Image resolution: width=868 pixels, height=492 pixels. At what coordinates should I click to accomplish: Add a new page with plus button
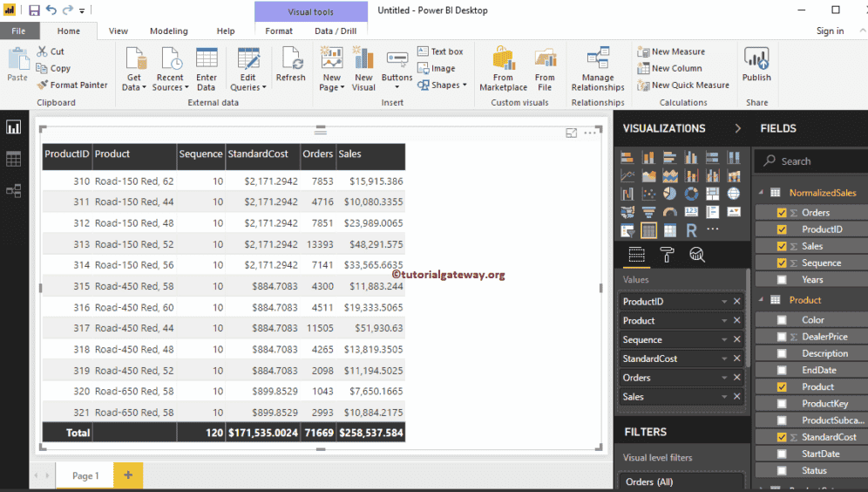[128, 475]
